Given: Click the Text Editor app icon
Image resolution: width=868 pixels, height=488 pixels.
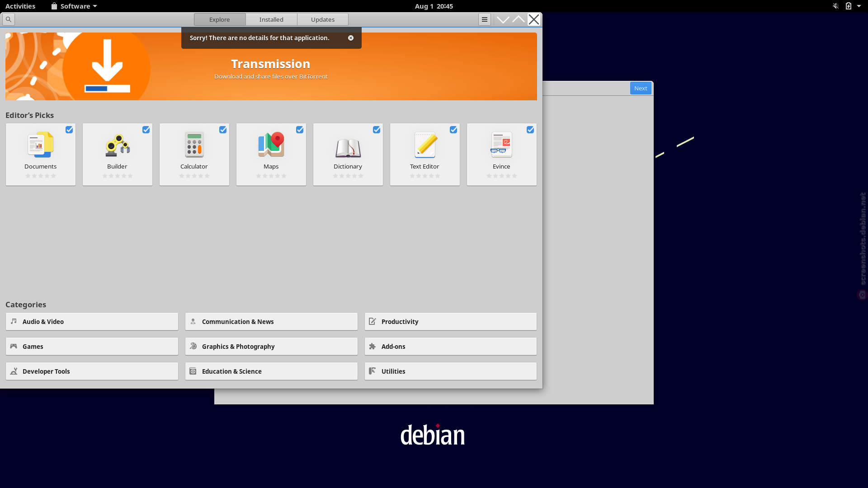Looking at the screenshot, I should click(425, 145).
